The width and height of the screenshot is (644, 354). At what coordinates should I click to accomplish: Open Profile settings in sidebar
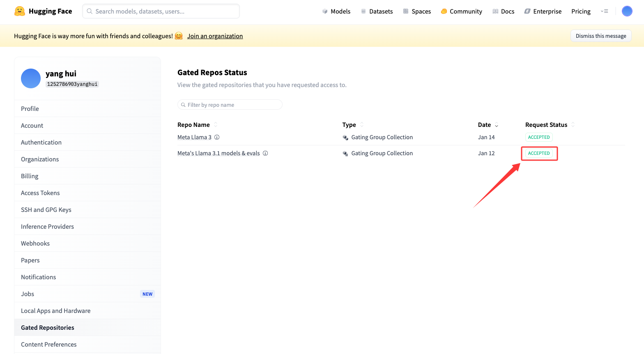click(87, 108)
